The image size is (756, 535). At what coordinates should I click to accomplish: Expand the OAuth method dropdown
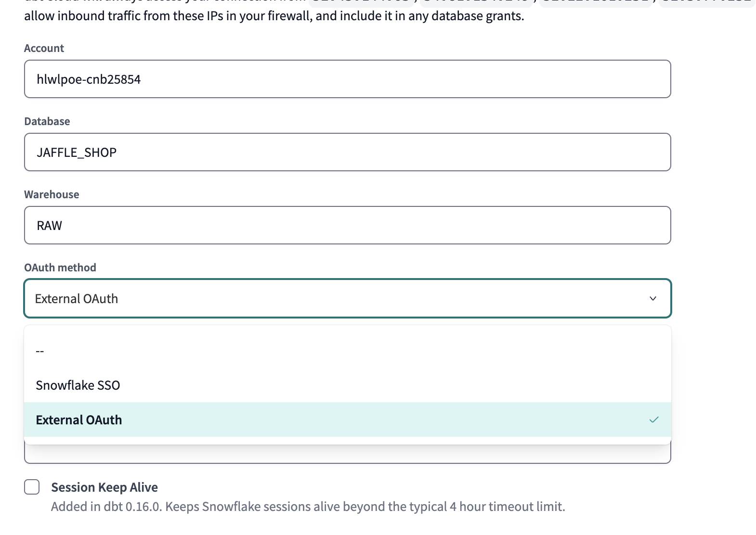coord(347,298)
